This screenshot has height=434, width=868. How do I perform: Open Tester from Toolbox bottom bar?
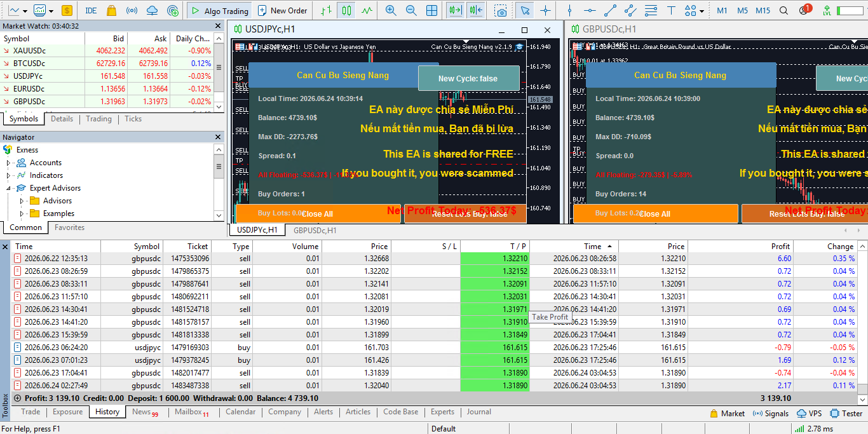tap(846, 413)
